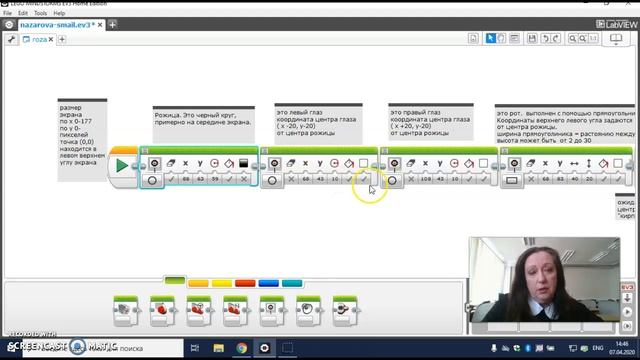The width and height of the screenshot is (640, 360).
Task: Pick the Move Steering block in palette
Action: pos(199,311)
